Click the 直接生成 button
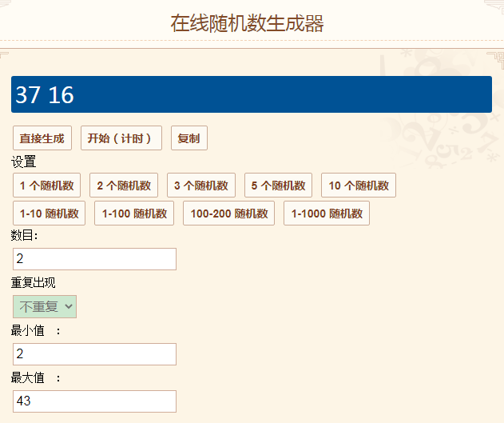The image size is (504, 423). point(42,138)
